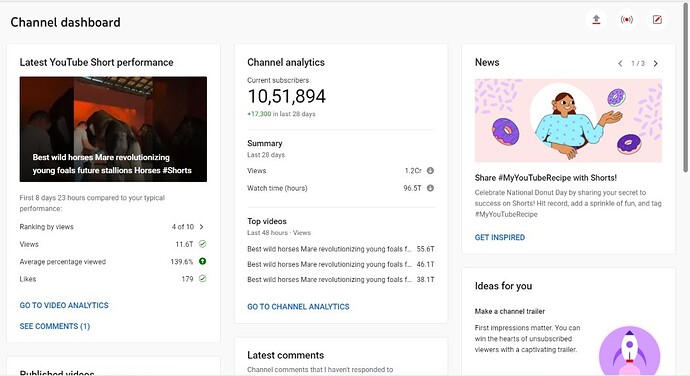Click the Go live broadcast icon
The height and width of the screenshot is (376, 690).
pyautogui.click(x=627, y=20)
